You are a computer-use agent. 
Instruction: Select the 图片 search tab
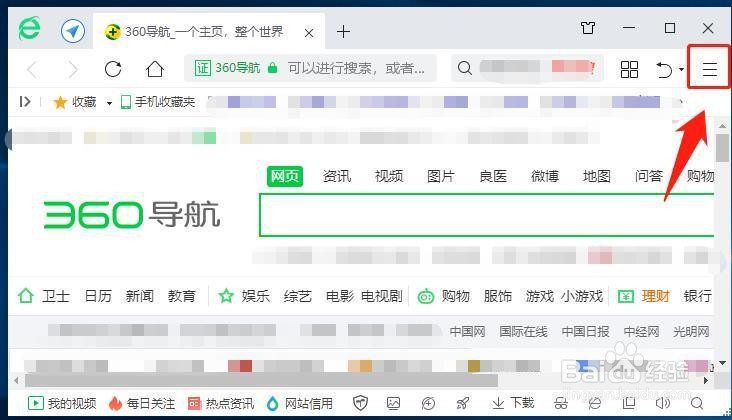[441, 176]
